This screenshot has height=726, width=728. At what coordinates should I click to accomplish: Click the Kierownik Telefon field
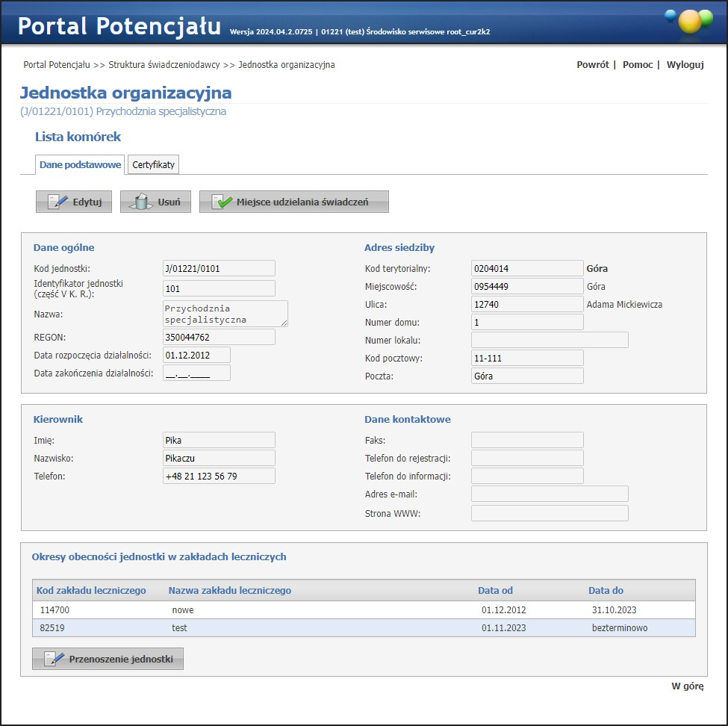[x=219, y=476]
